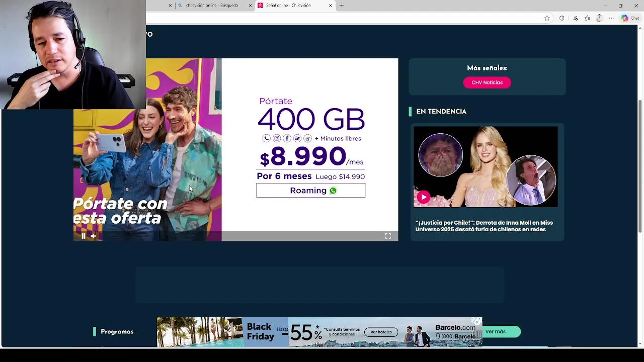Close the chilevisión online Búsqueda tab

pyautogui.click(x=251, y=6)
